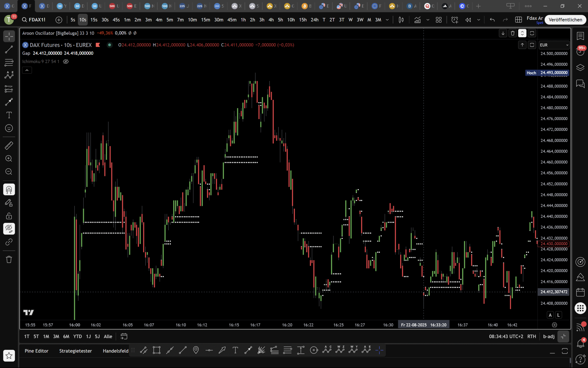This screenshot has width=588, height=368.
Task: Open the alerts clock icon
Action: tap(454, 20)
